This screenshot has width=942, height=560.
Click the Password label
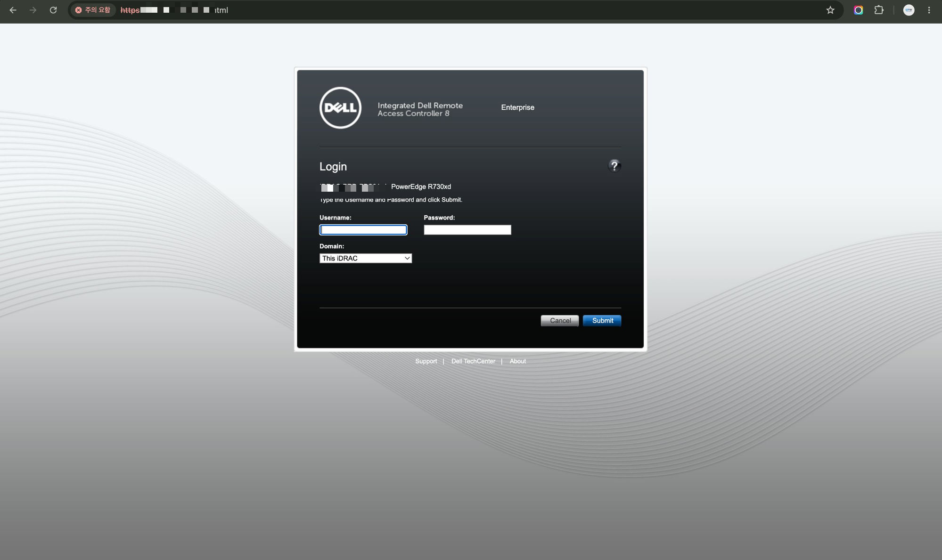pyautogui.click(x=439, y=218)
